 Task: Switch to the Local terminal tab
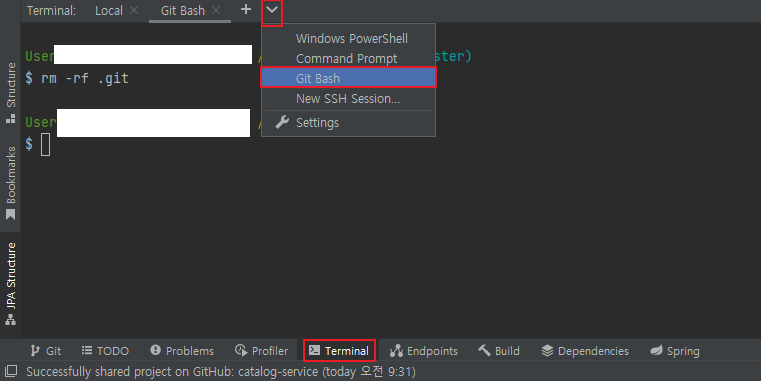click(x=109, y=11)
